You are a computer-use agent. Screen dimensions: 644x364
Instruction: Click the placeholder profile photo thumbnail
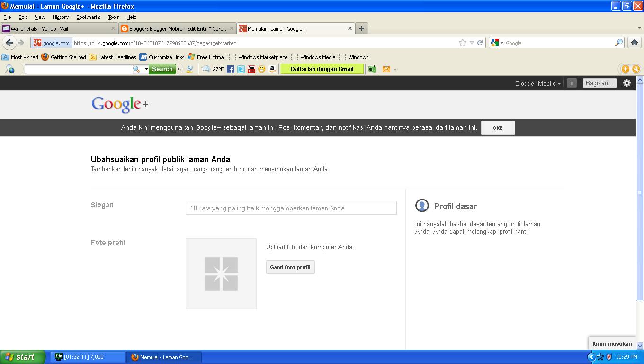pyautogui.click(x=221, y=274)
